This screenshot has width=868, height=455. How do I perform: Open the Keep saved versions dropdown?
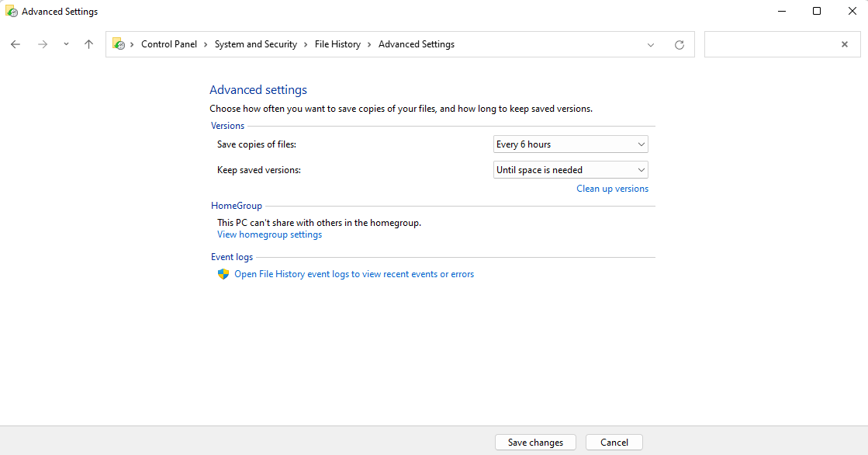[570, 170]
